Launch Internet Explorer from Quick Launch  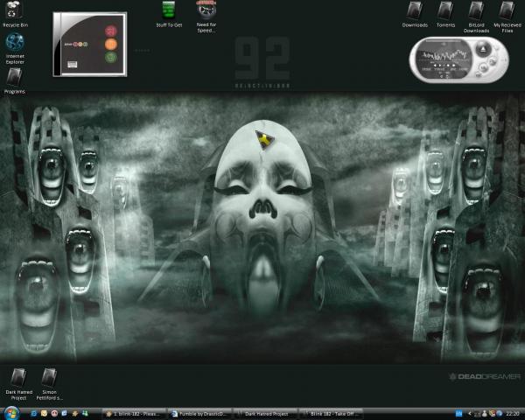click(x=33, y=413)
